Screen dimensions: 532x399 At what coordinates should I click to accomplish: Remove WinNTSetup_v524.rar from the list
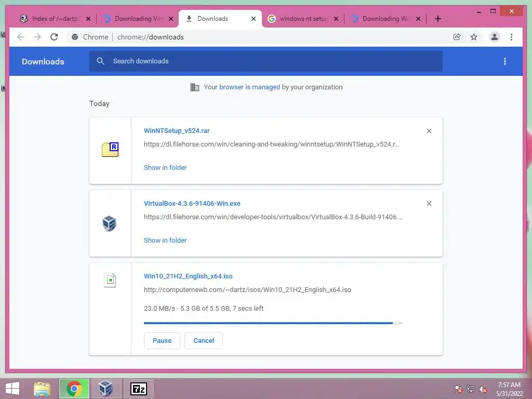(429, 131)
